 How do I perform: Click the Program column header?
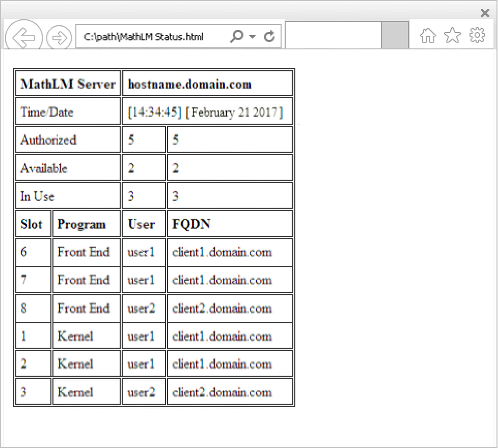pyautogui.click(x=86, y=225)
